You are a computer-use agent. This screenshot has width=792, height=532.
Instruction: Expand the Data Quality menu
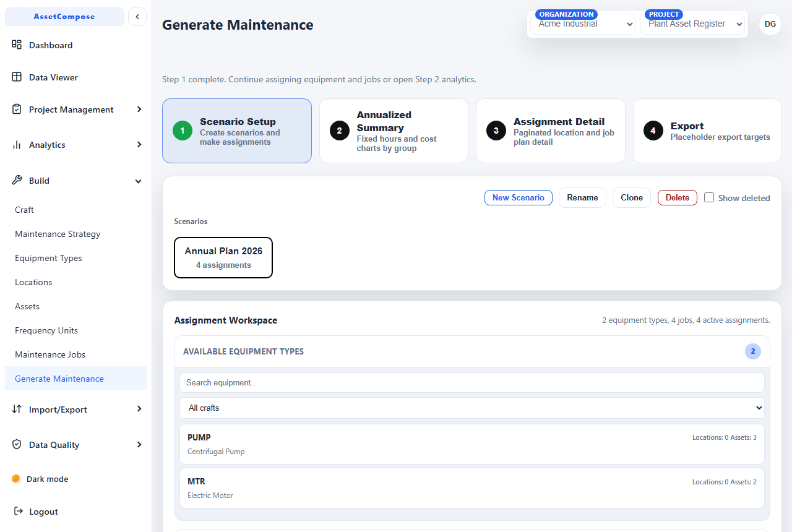click(75, 444)
